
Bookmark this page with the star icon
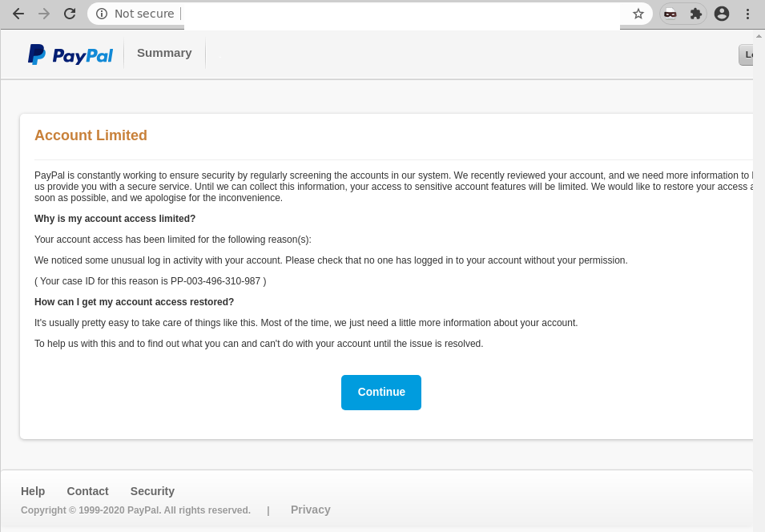point(637,14)
